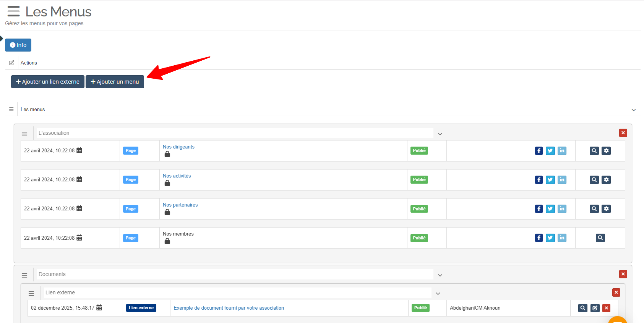Image resolution: width=644 pixels, height=323 pixels.
Task: Share Nos partenaires on LinkedIn
Action: tap(562, 209)
